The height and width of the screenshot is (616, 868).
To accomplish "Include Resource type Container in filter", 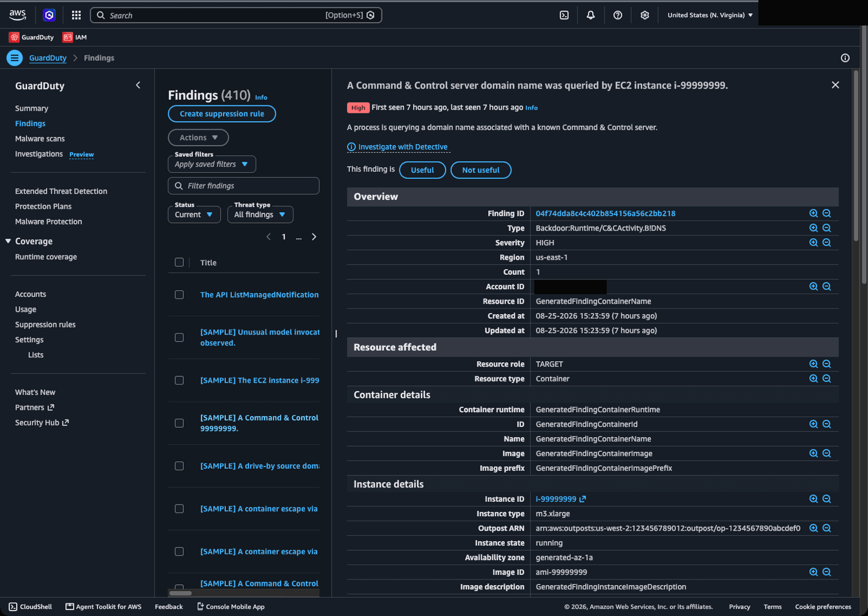I will 813,378.
